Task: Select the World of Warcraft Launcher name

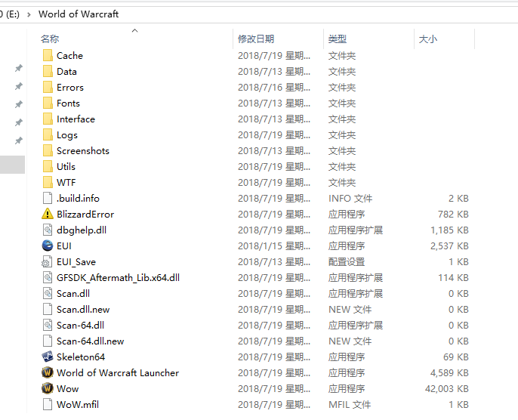Action: coord(118,372)
